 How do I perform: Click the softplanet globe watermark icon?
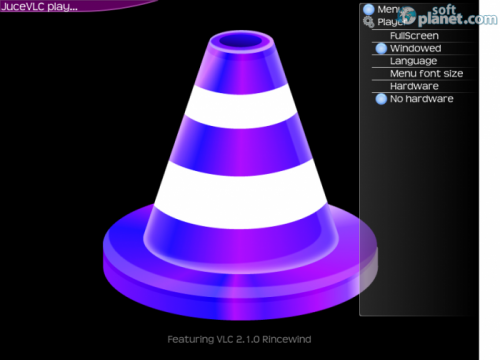click(x=407, y=15)
